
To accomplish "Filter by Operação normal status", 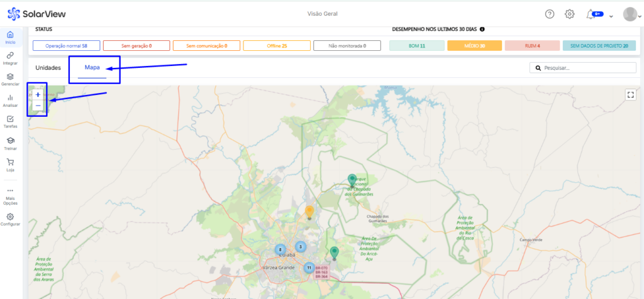I will click(x=66, y=46).
